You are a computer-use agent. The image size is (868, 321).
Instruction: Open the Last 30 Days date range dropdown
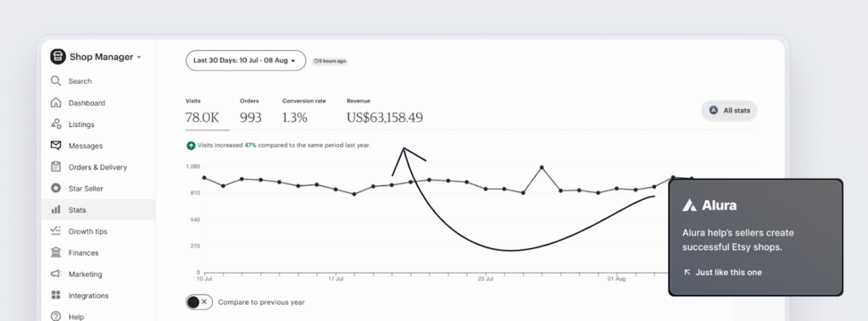coord(246,60)
